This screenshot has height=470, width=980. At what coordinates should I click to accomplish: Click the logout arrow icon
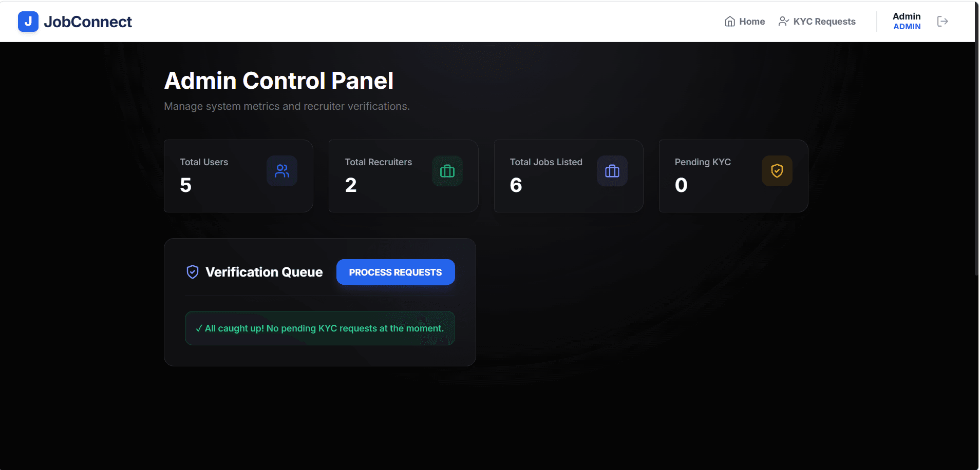click(x=943, y=21)
